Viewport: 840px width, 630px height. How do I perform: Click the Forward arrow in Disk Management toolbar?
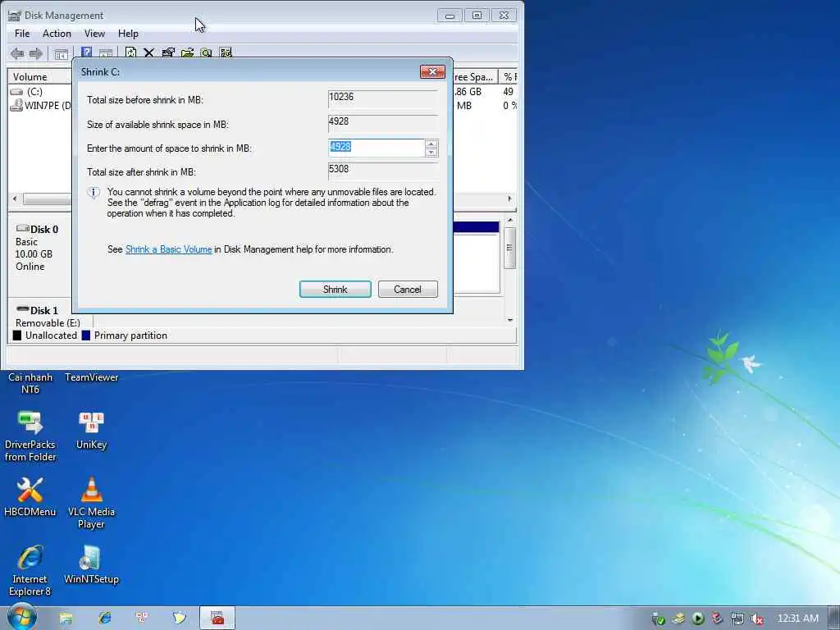[36, 53]
